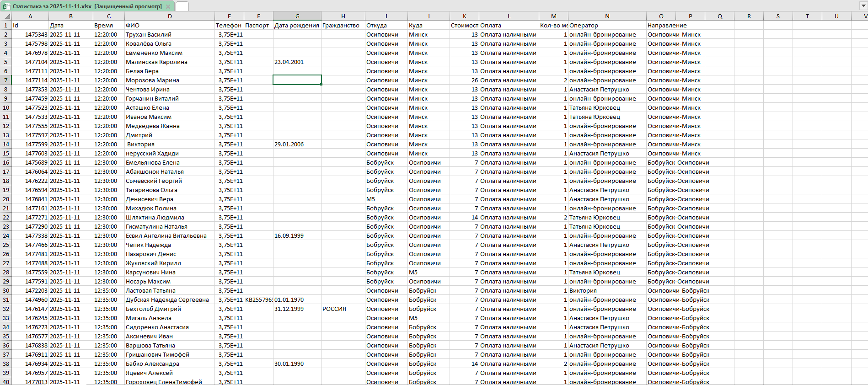The image size is (868, 385).
Task: Select column S header
Action: click(x=778, y=16)
